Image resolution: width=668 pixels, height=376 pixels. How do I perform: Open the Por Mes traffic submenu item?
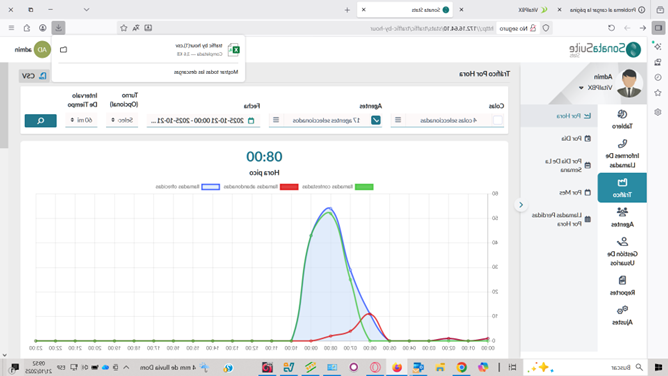(575, 192)
